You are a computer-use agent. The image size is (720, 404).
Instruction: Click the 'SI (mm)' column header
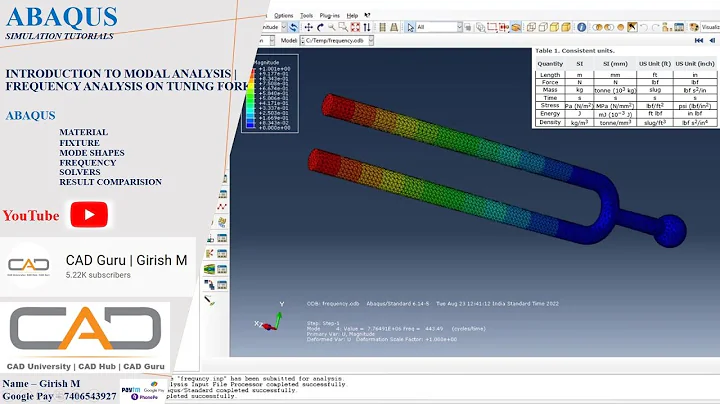pos(615,64)
